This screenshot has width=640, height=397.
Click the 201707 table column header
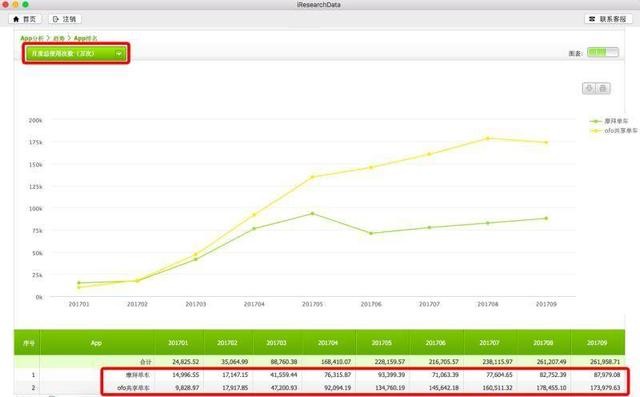(489, 343)
